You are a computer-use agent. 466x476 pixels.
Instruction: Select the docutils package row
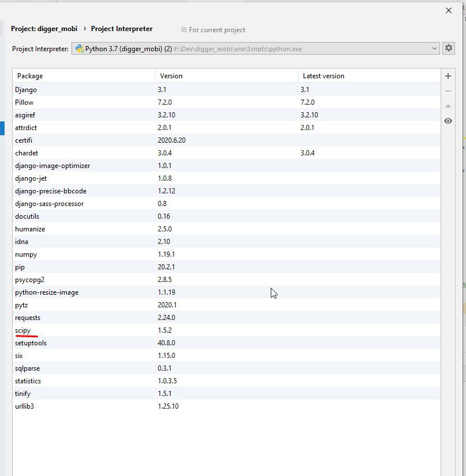pyautogui.click(x=226, y=216)
